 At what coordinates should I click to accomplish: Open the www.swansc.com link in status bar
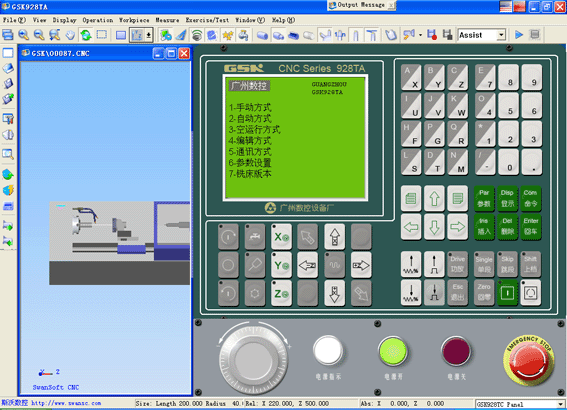66,403
